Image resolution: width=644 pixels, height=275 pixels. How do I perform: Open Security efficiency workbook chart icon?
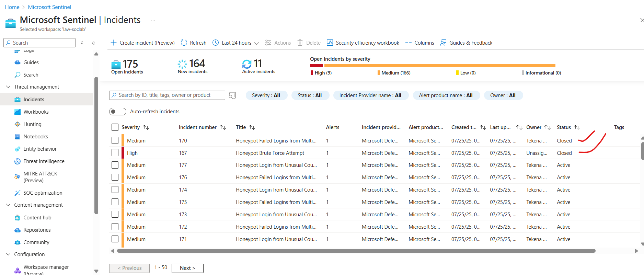(330, 43)
